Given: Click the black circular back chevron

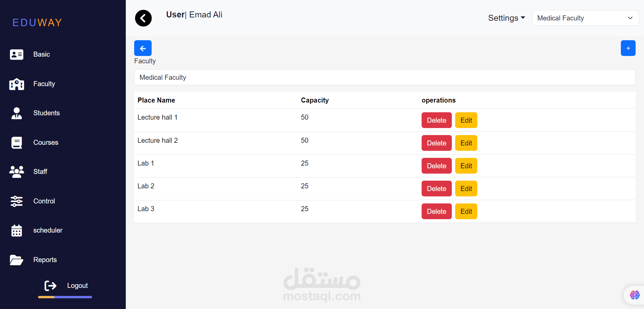Looking at the screenshot, I should tap(143, 18).
